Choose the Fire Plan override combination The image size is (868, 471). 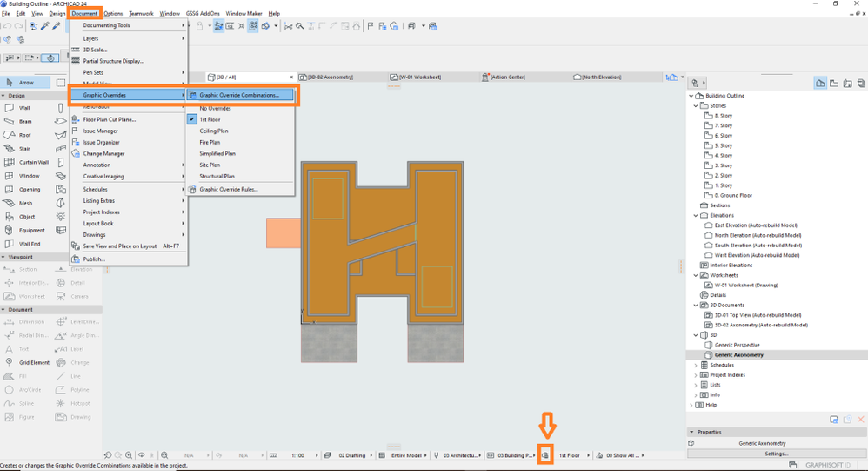(210, 142)
